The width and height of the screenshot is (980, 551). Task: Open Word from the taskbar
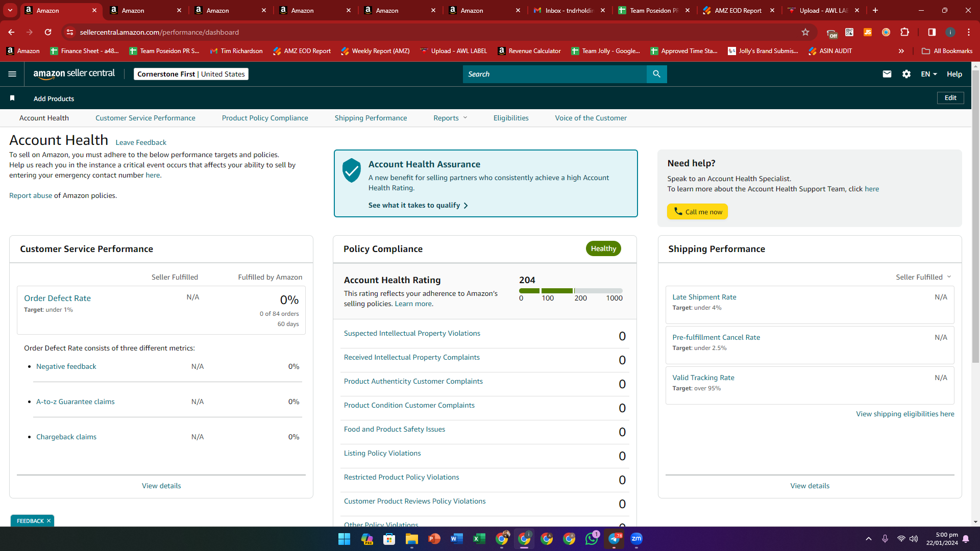[x=457, y=539]
